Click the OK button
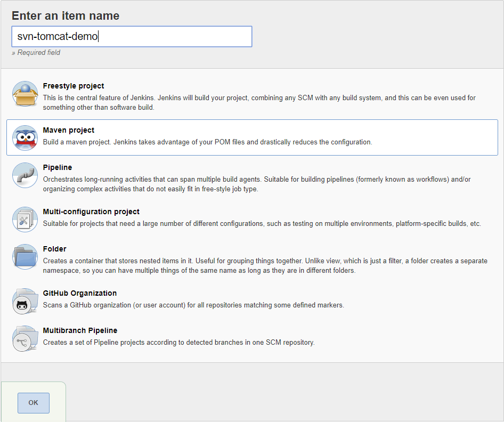This screenshot has height=422, width=504. 34,403
